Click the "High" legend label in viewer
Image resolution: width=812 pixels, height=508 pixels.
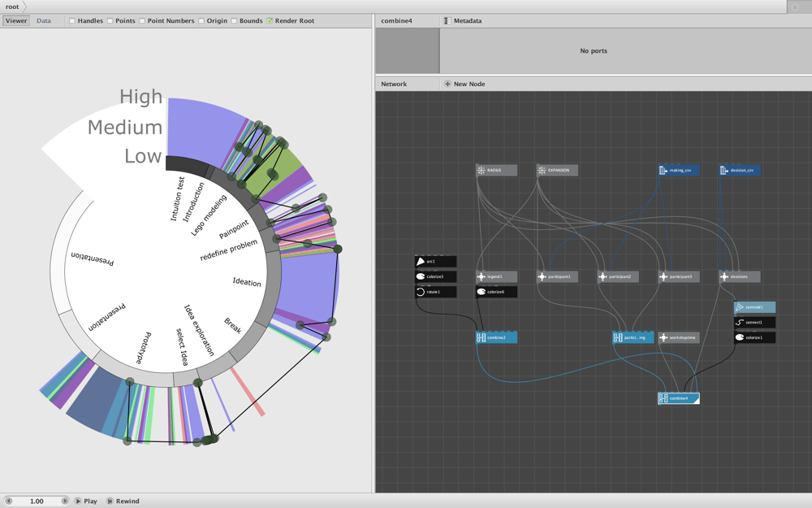(x=140, y=97)
